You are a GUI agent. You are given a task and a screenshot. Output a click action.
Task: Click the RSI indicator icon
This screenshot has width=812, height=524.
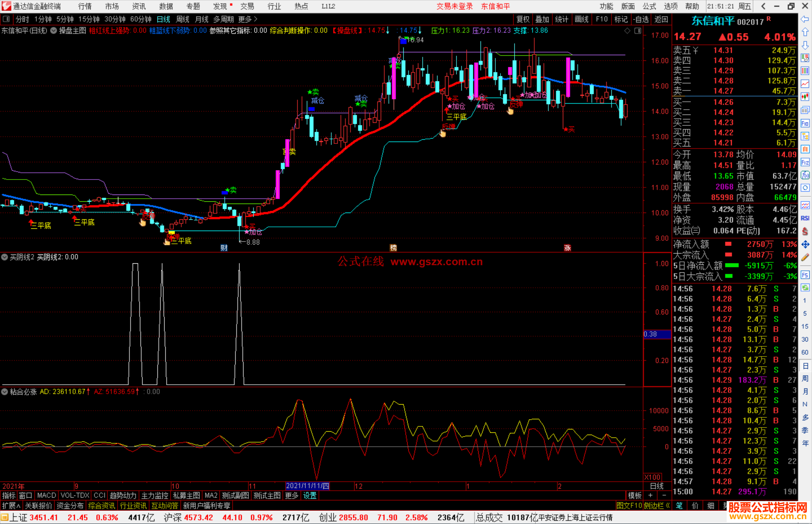point(805,218)
